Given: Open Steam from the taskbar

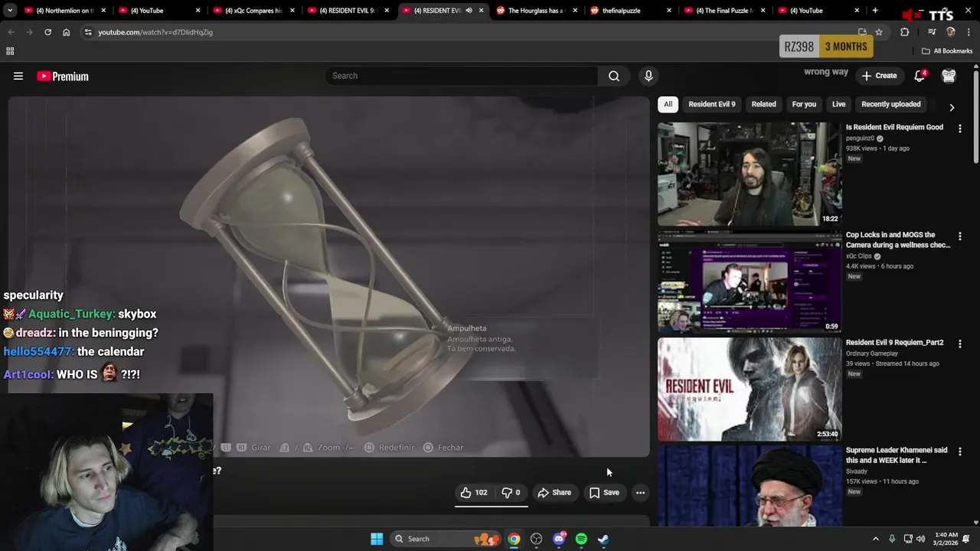Looking at the screenshot, I should (x=603, y=539).
